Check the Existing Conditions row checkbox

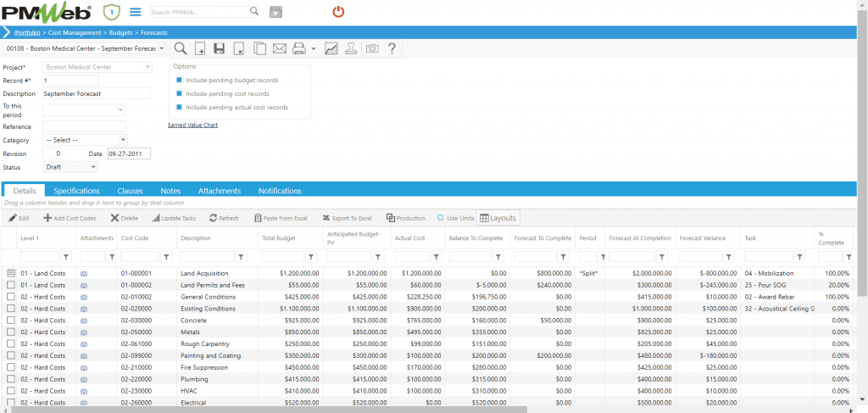coord(10,309)
